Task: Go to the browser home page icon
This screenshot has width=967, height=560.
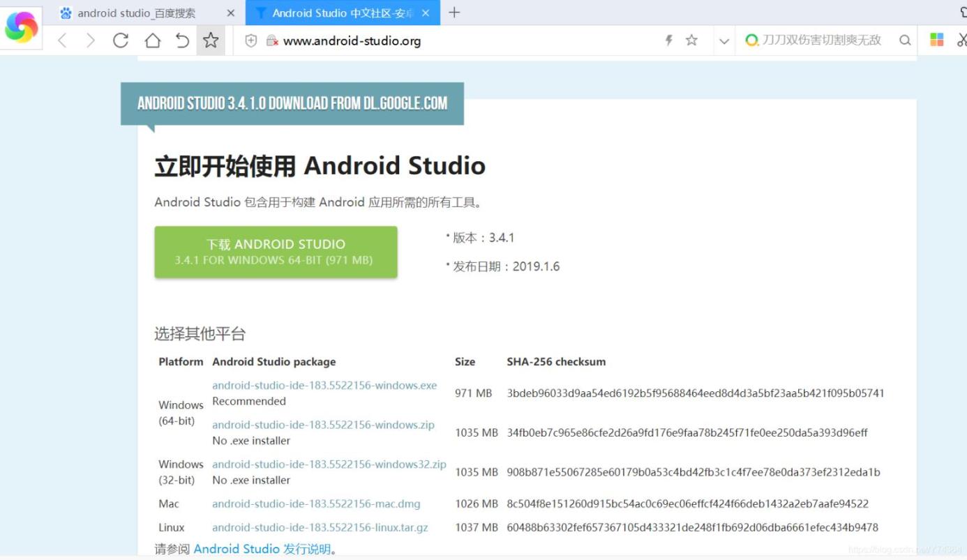Action: (152, 40)
